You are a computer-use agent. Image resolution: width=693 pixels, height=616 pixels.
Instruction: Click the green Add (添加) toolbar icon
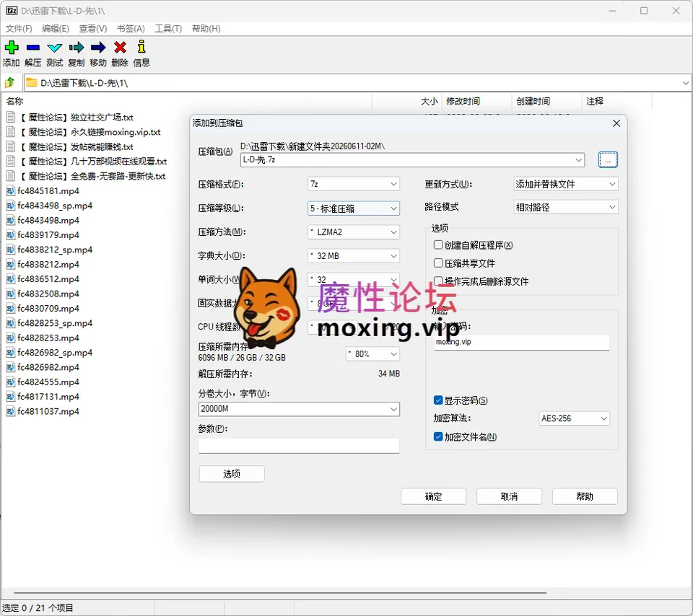(12, 48)
